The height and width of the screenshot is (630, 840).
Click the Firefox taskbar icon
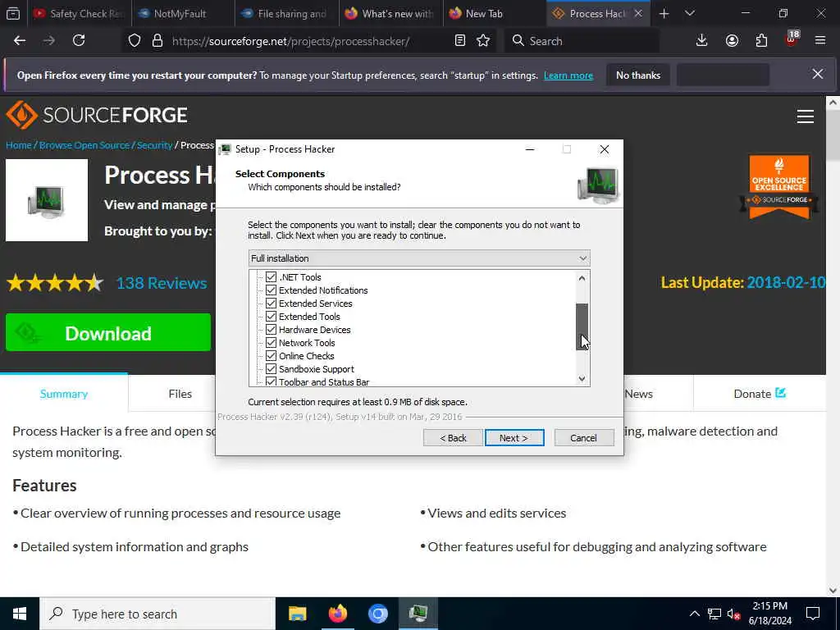click(337, 614)
